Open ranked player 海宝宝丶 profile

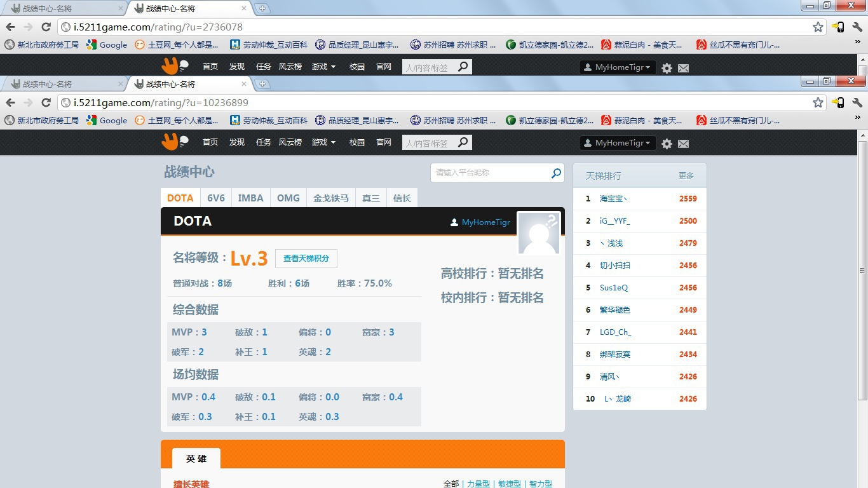pyautogui.click(x=614, y=199)
